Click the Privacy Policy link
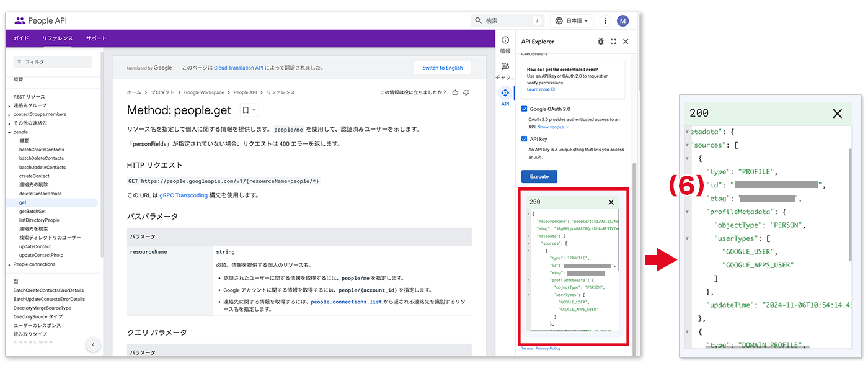 pos(548,349)
